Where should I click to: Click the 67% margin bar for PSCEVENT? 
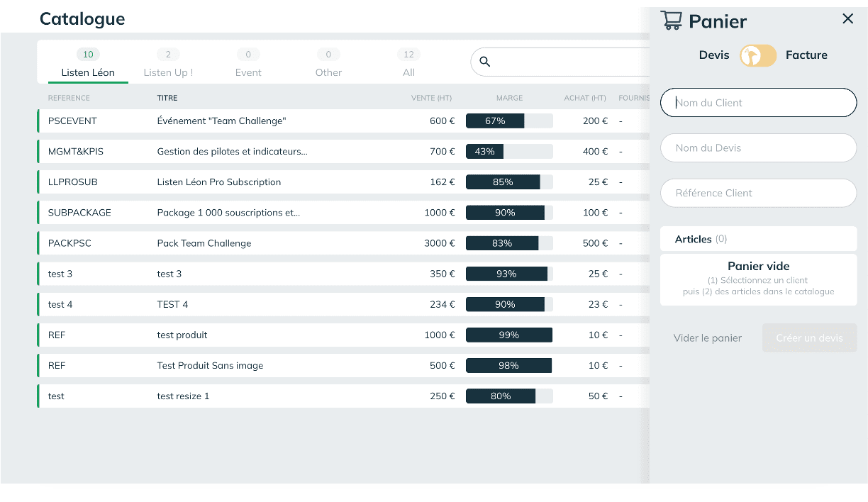[x=509, y=121]
